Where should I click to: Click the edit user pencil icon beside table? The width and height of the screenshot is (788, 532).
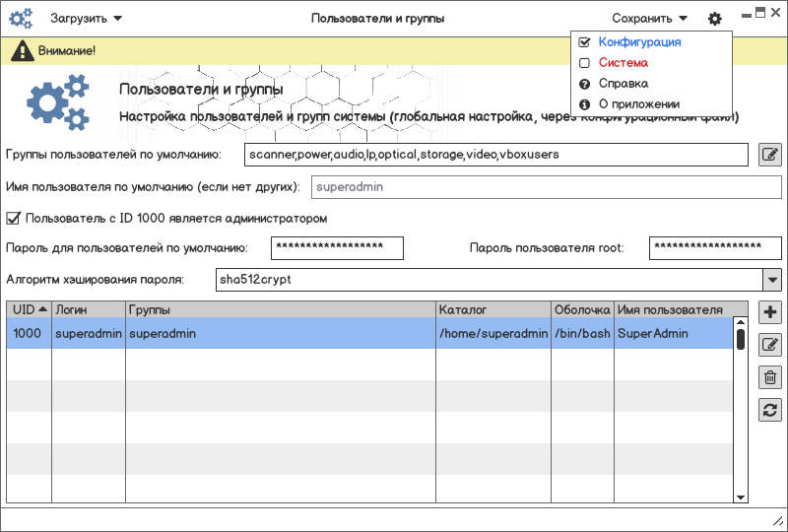click(x=770, y=345)
